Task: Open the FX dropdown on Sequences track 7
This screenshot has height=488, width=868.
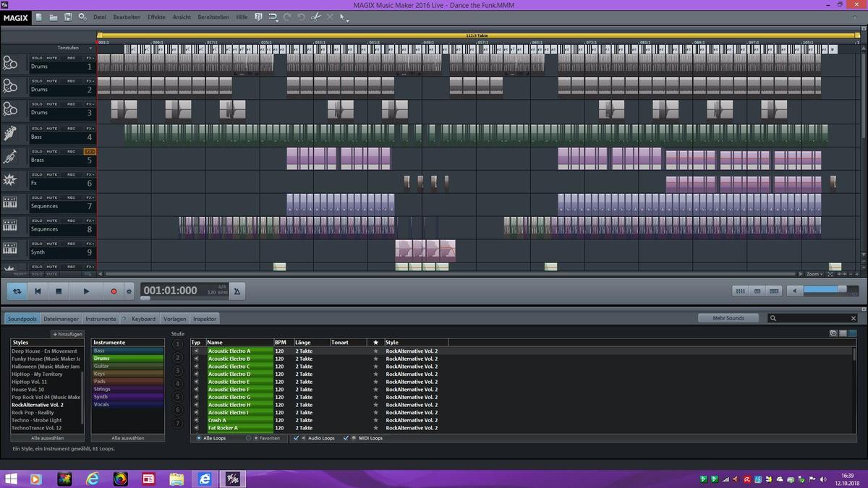Action: pyautogui.click(x=90, y=198)
